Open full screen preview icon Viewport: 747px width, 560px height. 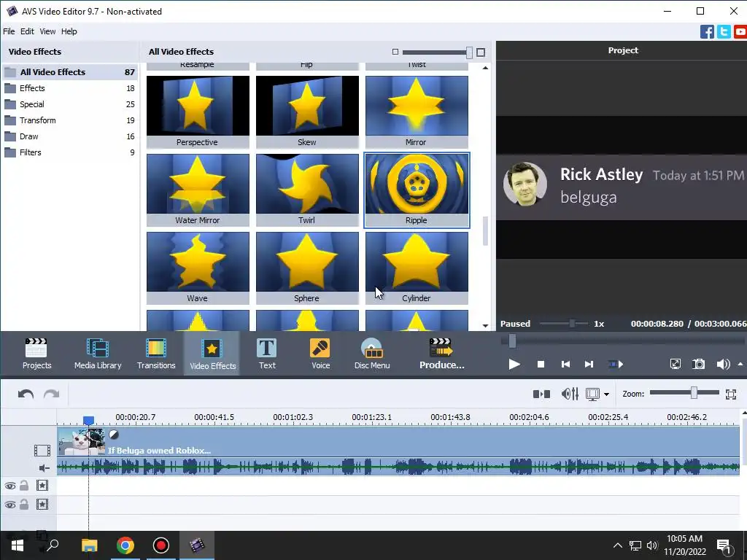pos(675,365)
